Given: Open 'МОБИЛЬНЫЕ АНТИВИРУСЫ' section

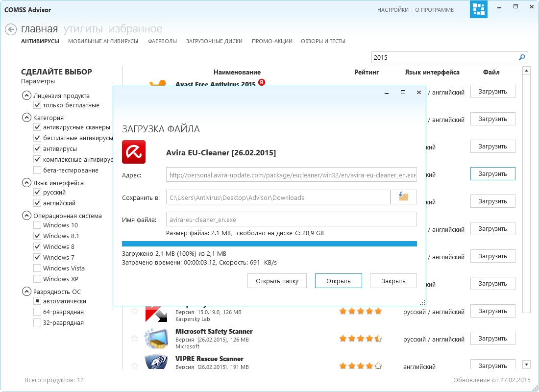Looking at the screenshot, I should tap(103, 41).
